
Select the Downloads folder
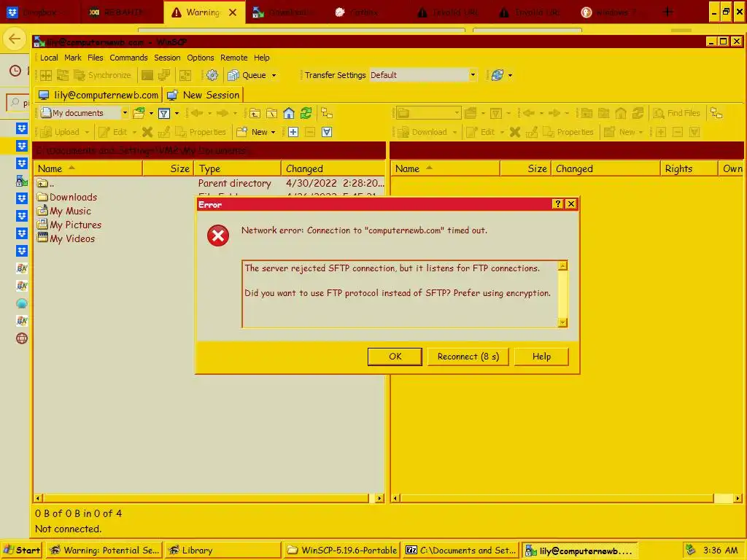[x=67, y=197]
